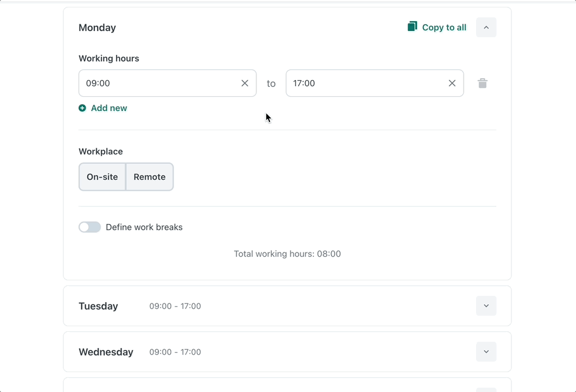This screenshot has width=576, height=392.
Task: Expand the Wednesday section
Action: (486, 352)
